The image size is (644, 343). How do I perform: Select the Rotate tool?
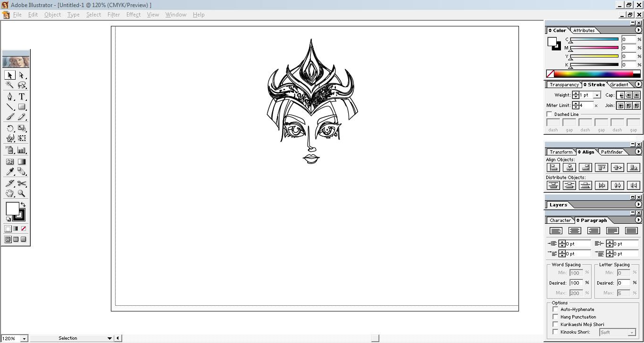click(9, 128)
